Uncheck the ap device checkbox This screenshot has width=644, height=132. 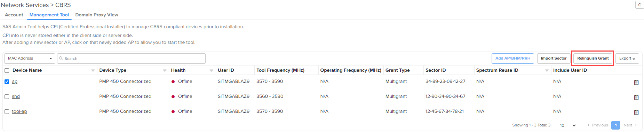point(7,81)
